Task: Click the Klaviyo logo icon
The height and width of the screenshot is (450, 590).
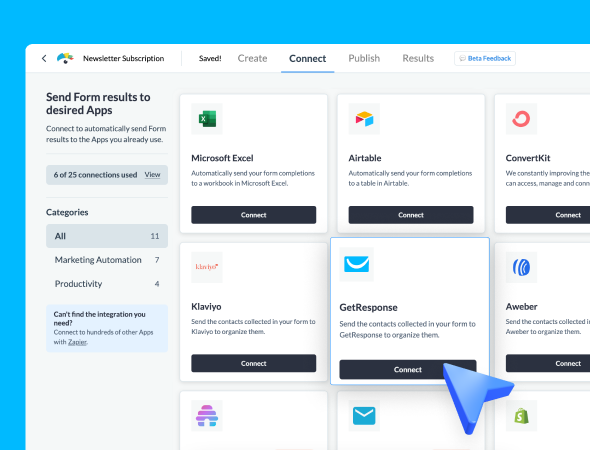Action: 207,267
